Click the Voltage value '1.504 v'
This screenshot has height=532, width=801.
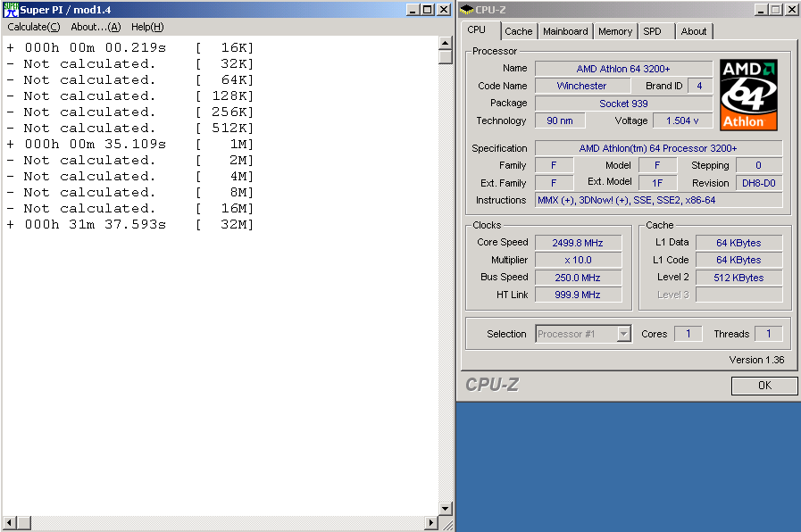tap(682, 121)
